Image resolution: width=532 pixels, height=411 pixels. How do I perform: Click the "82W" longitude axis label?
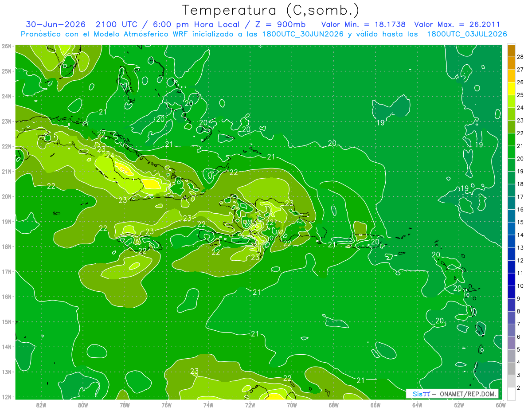pos(41,405)
